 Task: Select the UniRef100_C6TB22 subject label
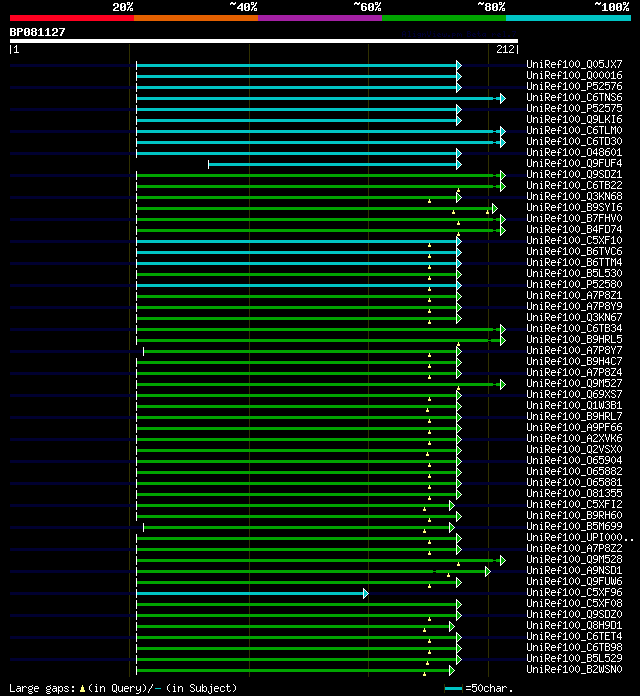pyautogui.click(x=574, y=186)
